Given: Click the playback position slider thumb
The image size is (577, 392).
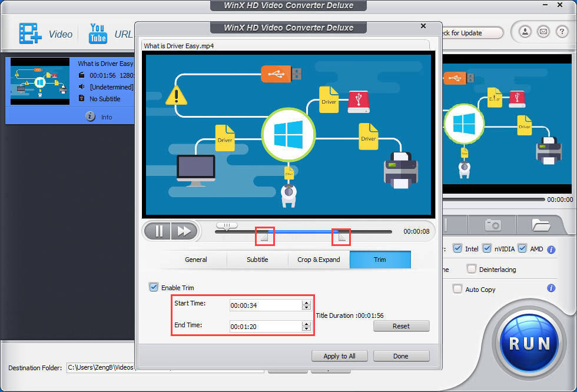Looking at the screenshot, I should (x=227, y=225).
